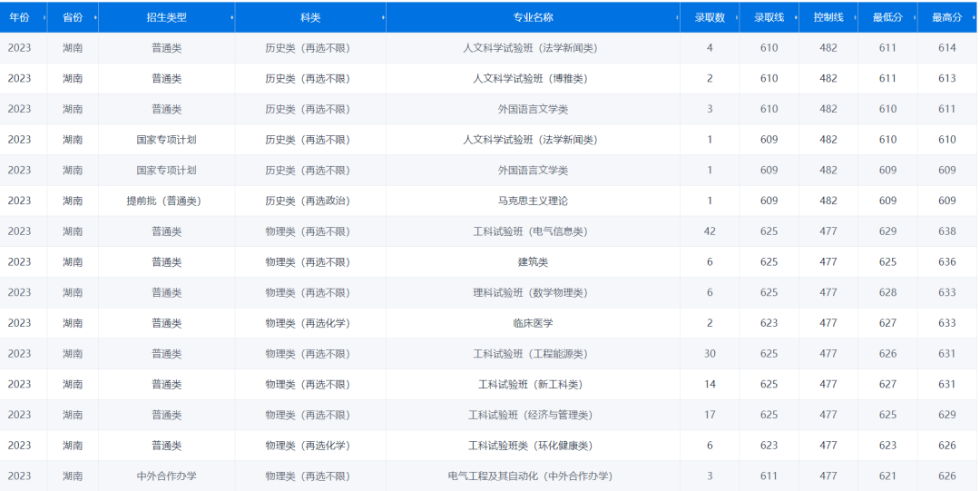Click highest score 629 in 经济与管理类 row
The image size is (980, 491).
coord(946,416)
